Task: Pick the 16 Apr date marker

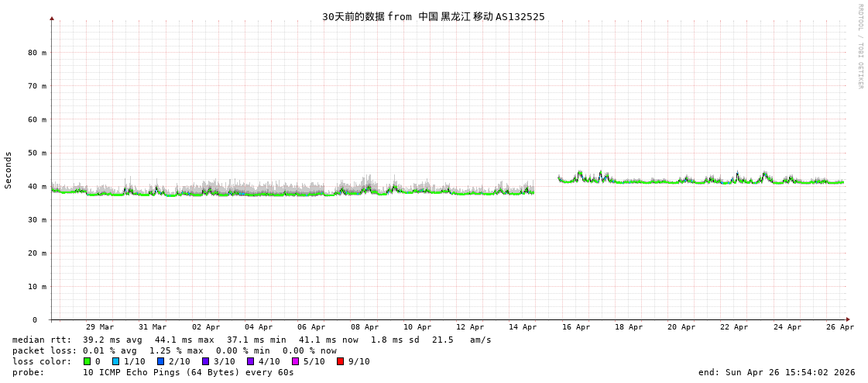Action: click(x=576, y=327)
